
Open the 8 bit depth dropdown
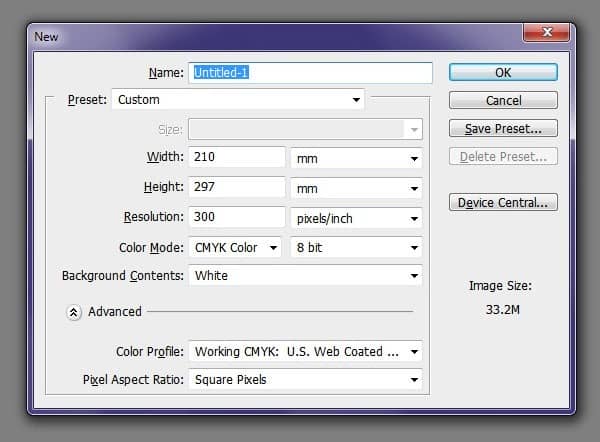tap(356, 248)
